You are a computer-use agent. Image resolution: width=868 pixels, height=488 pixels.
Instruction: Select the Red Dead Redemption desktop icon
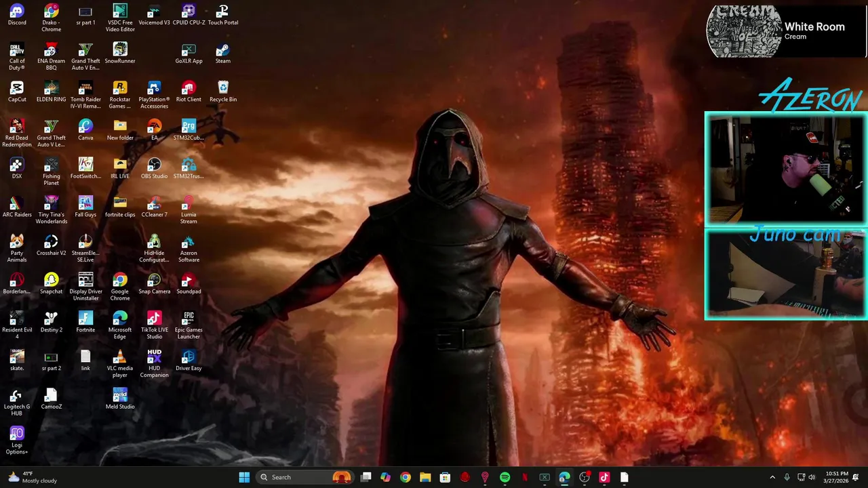point(17,134)
